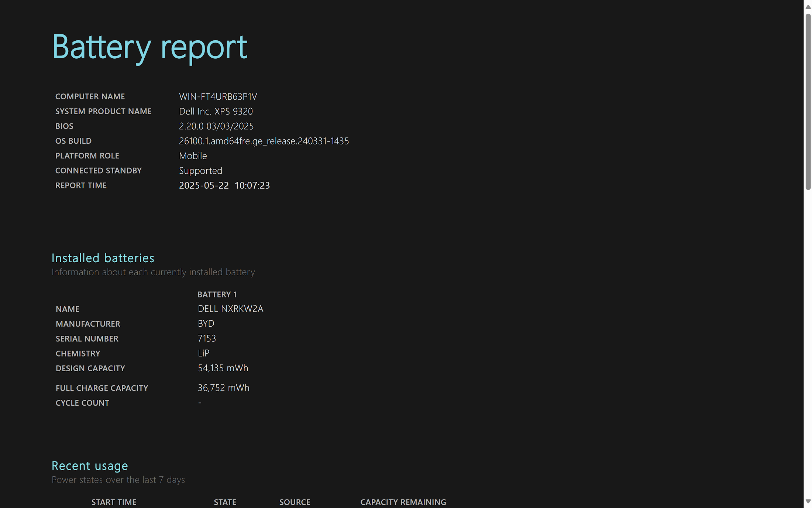Click the scrollbar down arrow
Screen dimensions: 812x508
pos(808,501)
